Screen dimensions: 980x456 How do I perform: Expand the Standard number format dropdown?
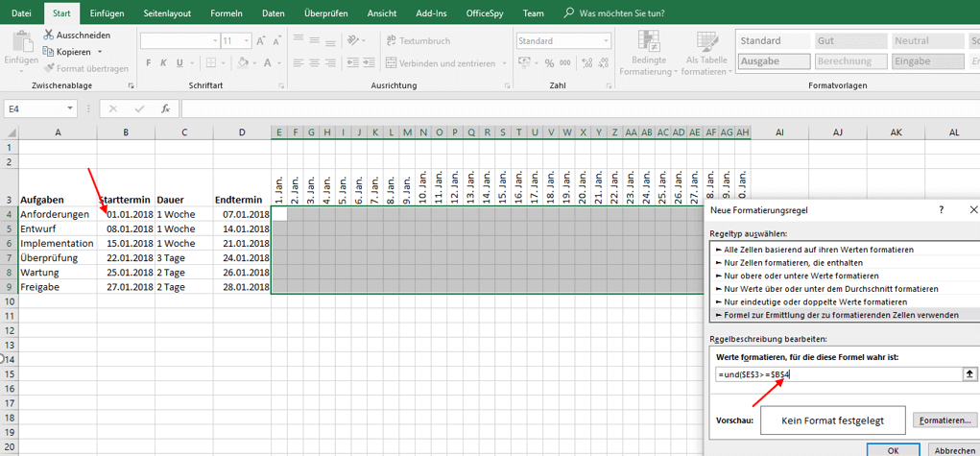(x=604, y=41)
